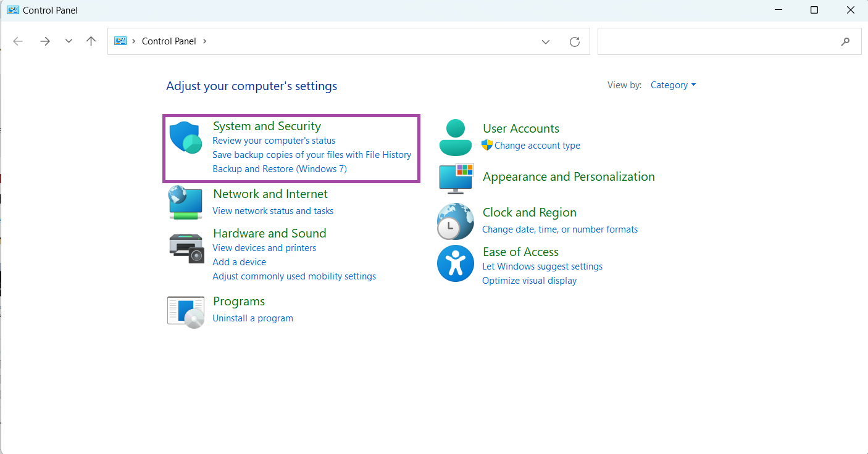This screenshot has height=454, width=868.
Task: Click the User Accounts person icon
Action: click(456, 137)
